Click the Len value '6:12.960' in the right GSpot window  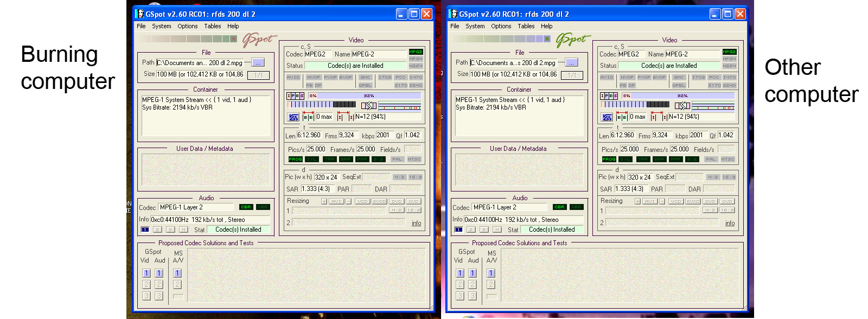click(623, 136)
